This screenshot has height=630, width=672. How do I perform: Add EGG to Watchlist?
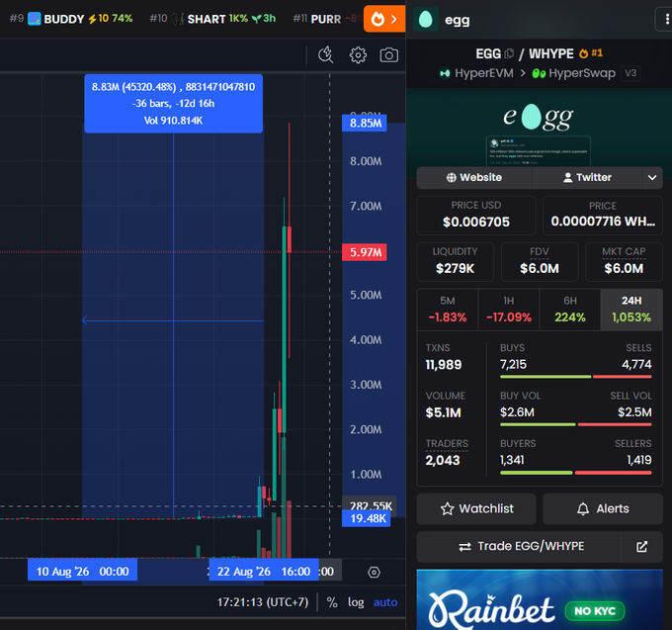tap(476, 509)
